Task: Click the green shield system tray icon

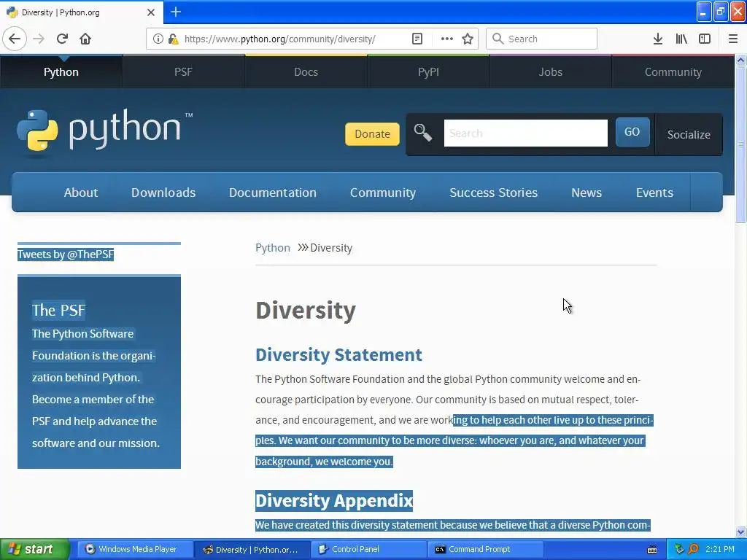Action: click(x=679, y=549)
